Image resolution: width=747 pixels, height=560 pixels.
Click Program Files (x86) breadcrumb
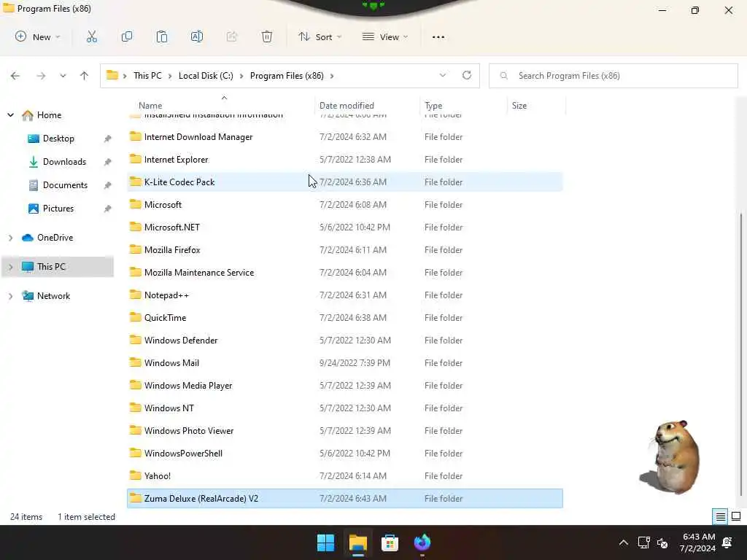click(287, 76)
